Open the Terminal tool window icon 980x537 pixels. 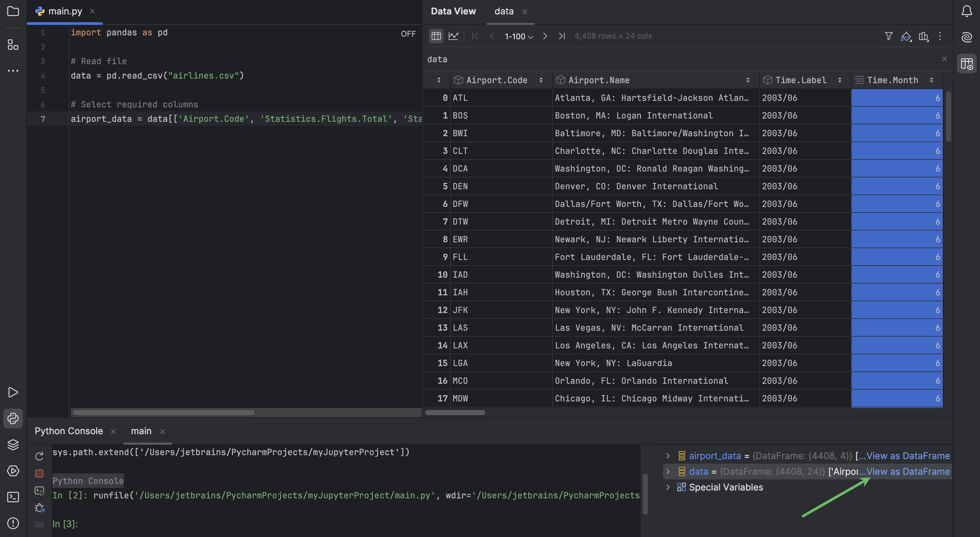tap(13, 496)
